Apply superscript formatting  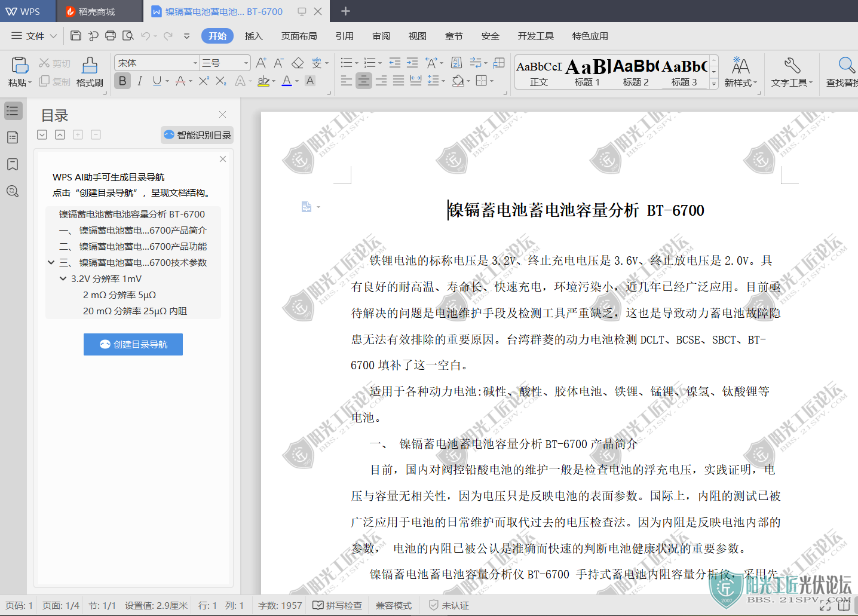coord(204,81)
